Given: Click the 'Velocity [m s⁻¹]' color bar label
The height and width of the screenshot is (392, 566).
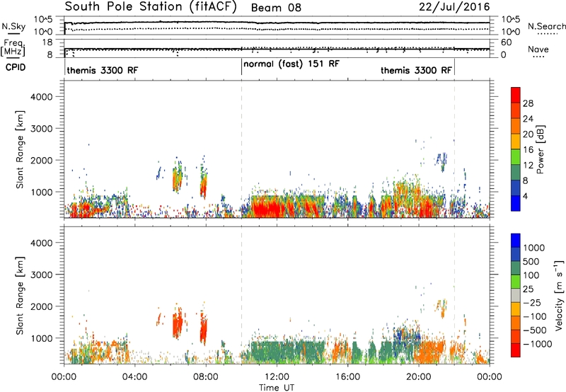Looking at the screenshot, I should coord(558,295).
